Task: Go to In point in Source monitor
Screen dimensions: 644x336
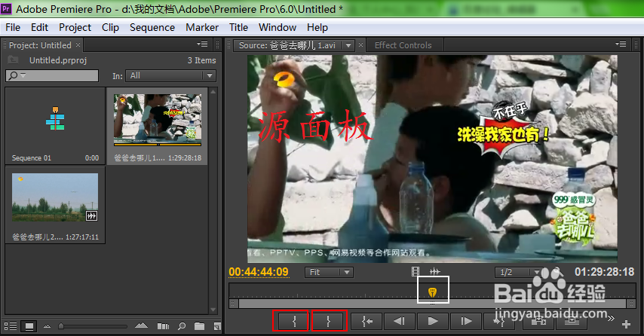Action: coord(366,321)
